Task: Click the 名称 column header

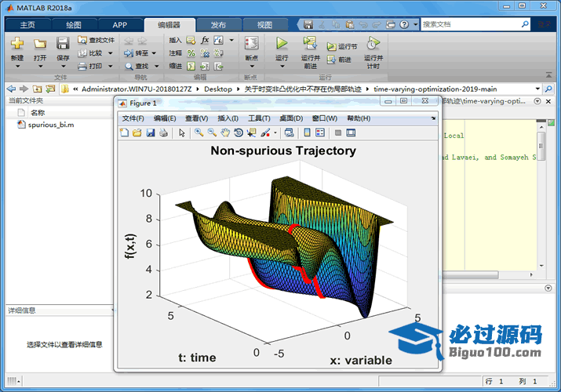Action: (x=38, y=113)
